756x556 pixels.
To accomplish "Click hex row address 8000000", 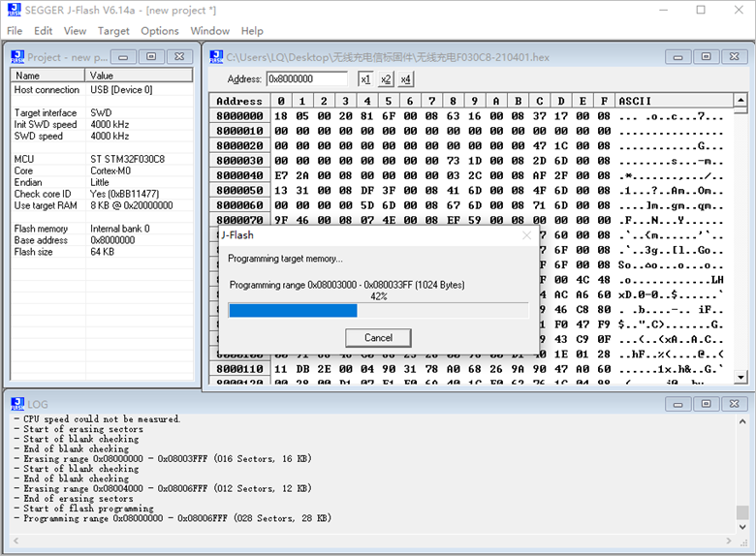I will [239, 116].
